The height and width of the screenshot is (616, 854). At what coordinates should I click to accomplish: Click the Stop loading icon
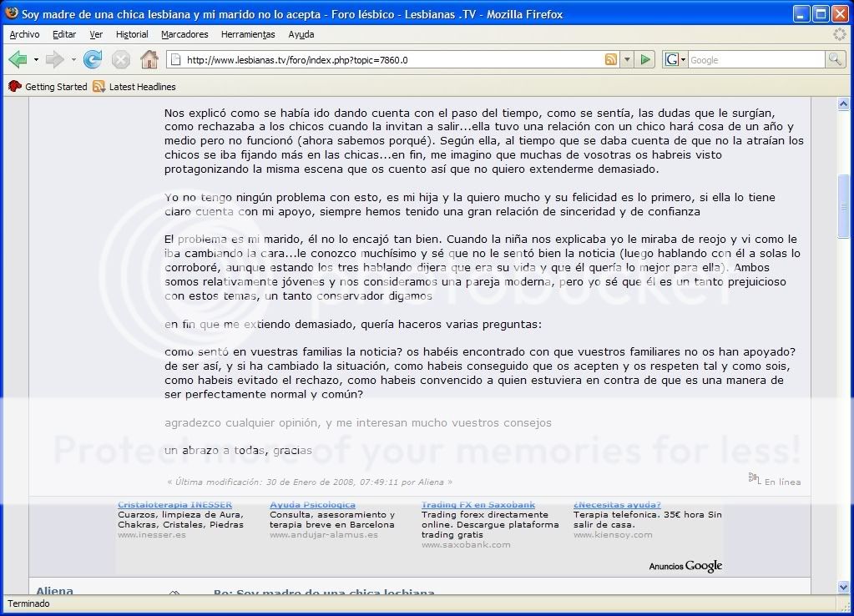[x=121, y=59]
